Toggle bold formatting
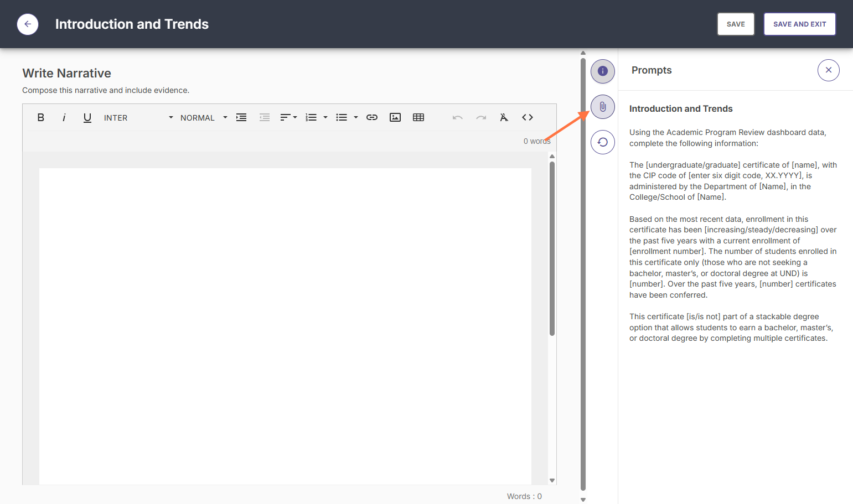This screenshot has width=853, height=504. [x=40, y=117]
